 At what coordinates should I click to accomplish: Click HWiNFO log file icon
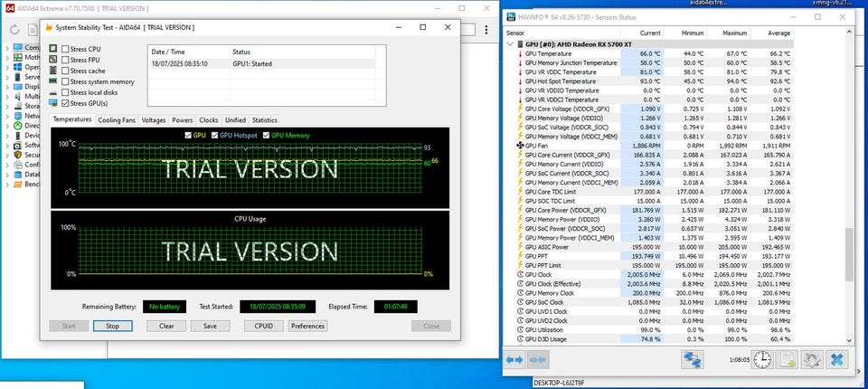coord(787,360)
